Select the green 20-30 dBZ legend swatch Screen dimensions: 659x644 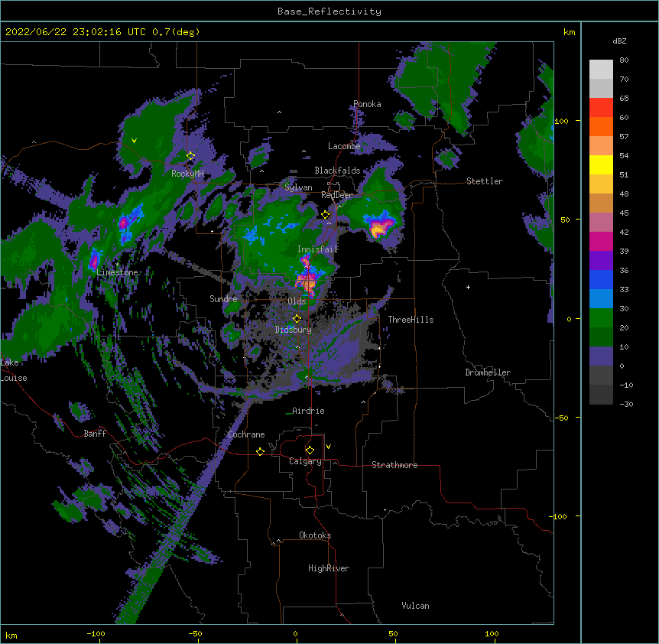click(x=601, y=318)
